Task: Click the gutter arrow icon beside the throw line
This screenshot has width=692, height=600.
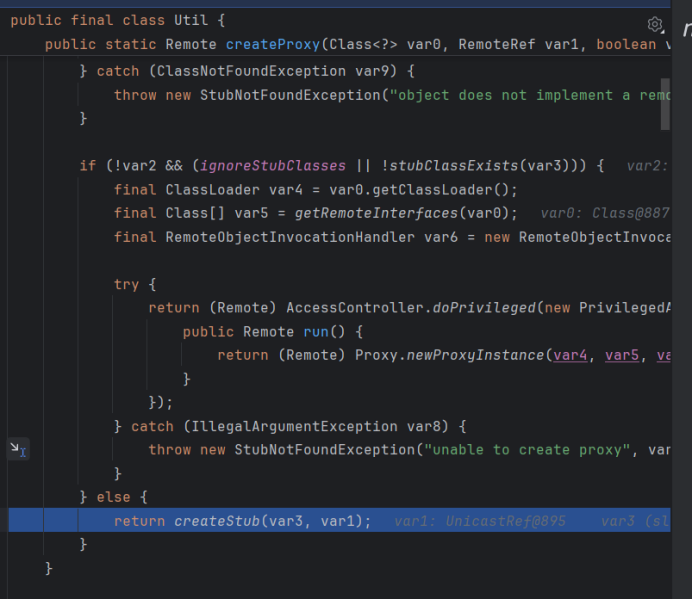Action: coord(18,450)
